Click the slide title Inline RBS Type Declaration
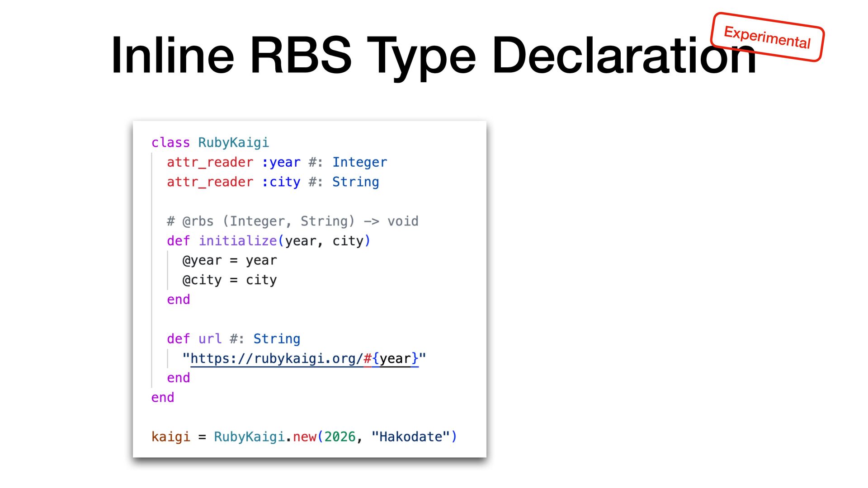 (433, 55)
